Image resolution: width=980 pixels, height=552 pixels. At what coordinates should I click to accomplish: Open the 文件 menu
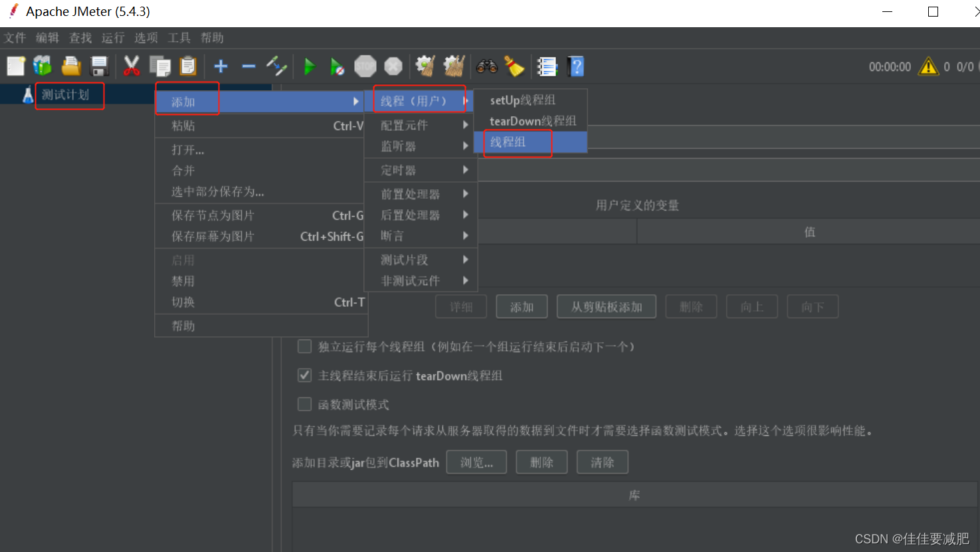pos(15,38)
